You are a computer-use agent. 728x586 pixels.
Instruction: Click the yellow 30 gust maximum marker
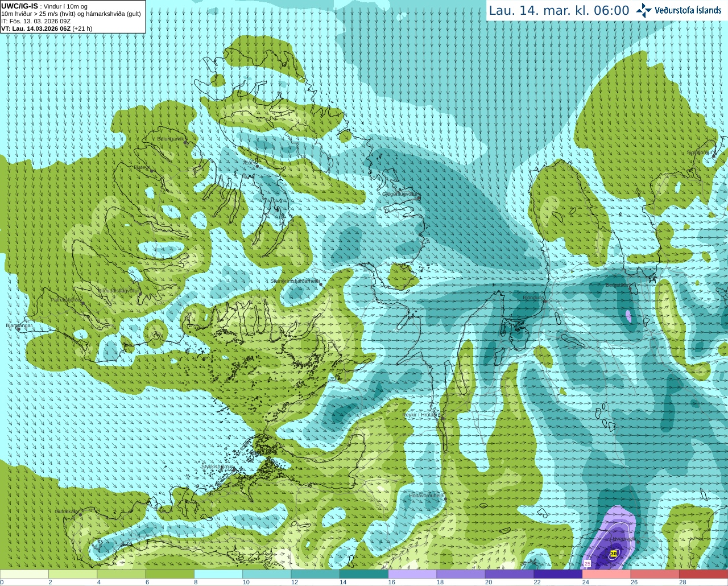click(614, 554)
